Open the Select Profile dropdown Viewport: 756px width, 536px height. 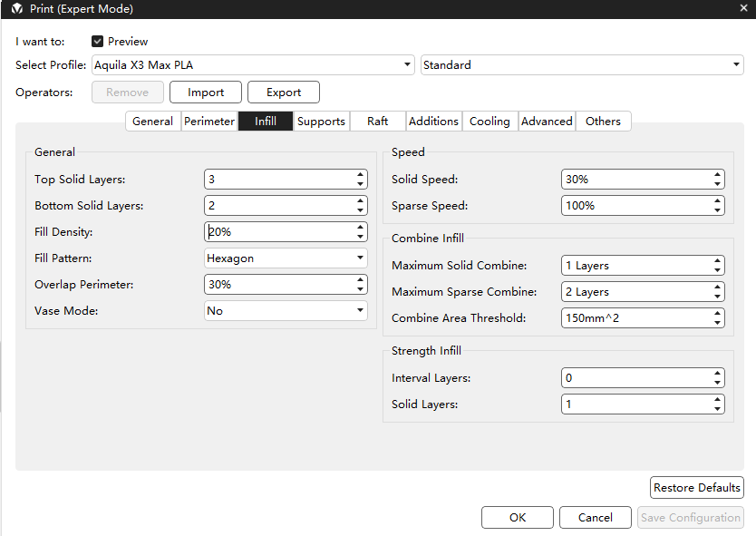point(254,65)
